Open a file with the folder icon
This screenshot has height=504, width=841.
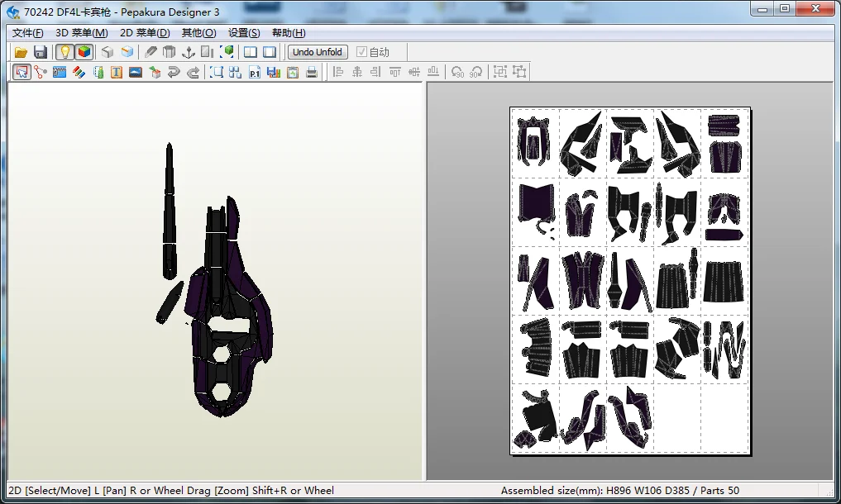[21, 52]
